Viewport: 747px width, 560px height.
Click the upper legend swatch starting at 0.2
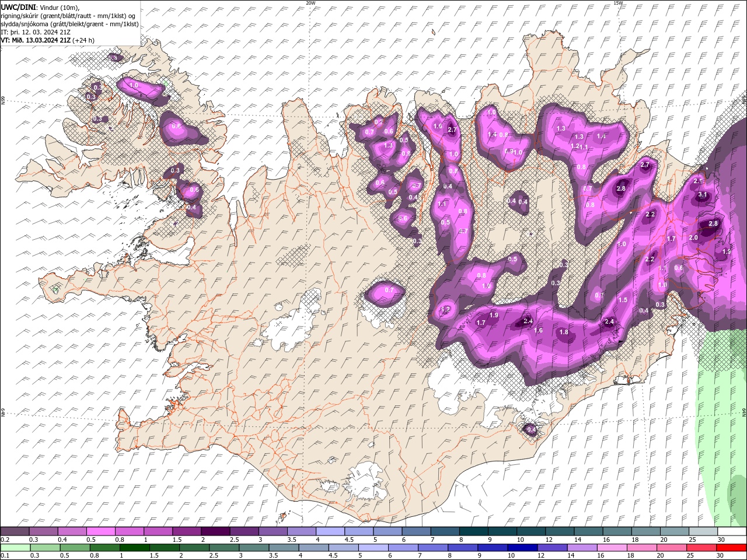coord(15,531)
